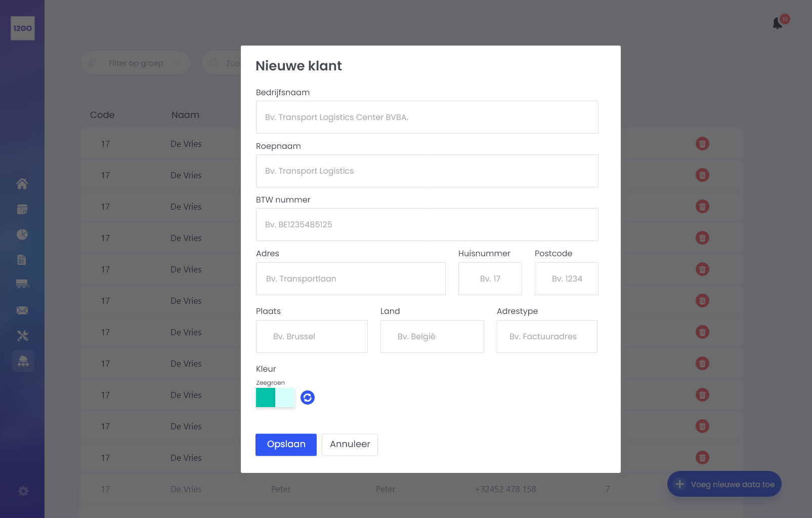This screenshot has width=812, height=518.
Task: Click the Bedrijfsnaam input field
Action: pos(427,117)
